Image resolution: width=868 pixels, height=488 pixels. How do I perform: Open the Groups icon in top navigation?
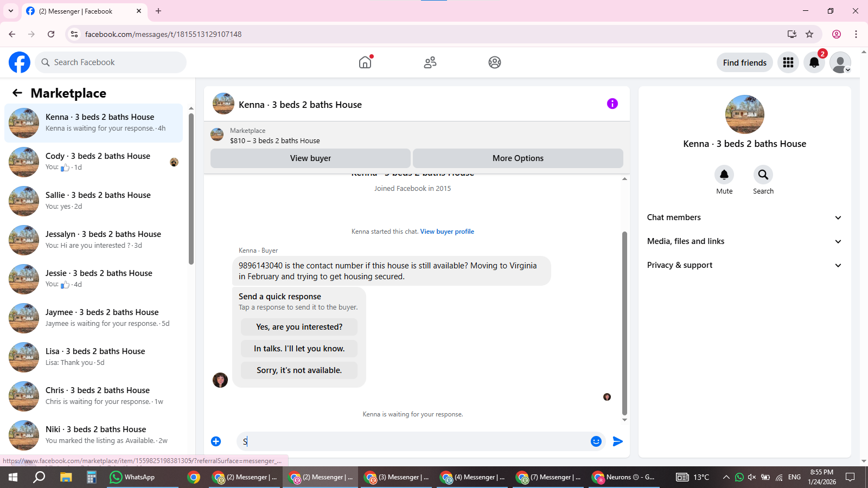coord(495,62)
